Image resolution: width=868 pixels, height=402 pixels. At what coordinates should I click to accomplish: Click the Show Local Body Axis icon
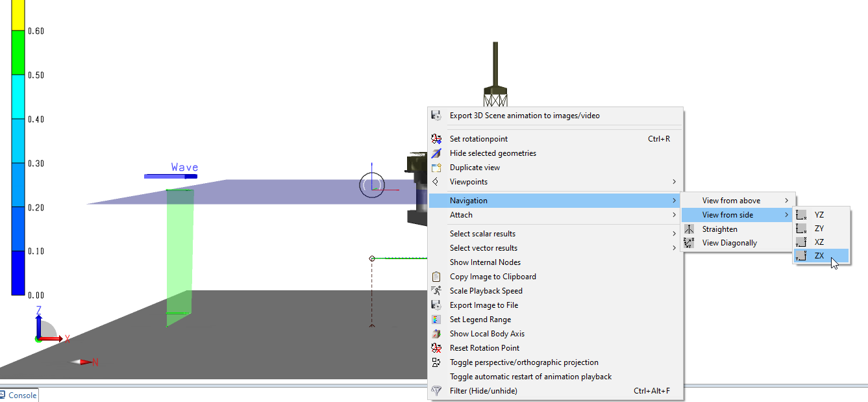(x=436, y=334)
